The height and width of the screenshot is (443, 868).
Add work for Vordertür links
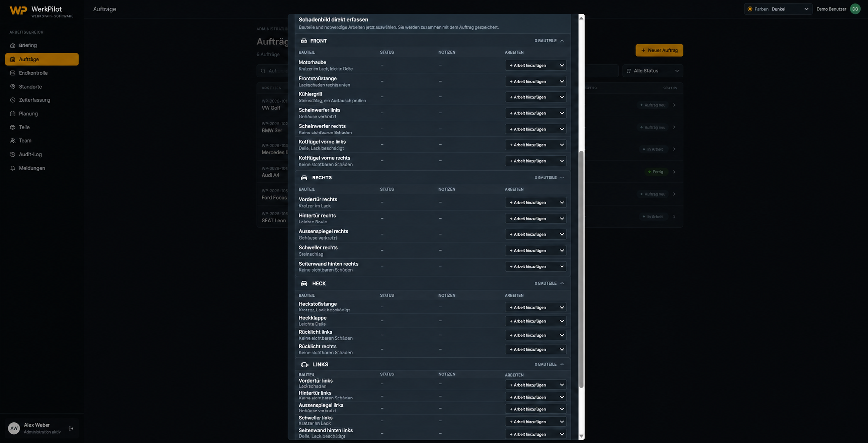[x=535, y=385]
